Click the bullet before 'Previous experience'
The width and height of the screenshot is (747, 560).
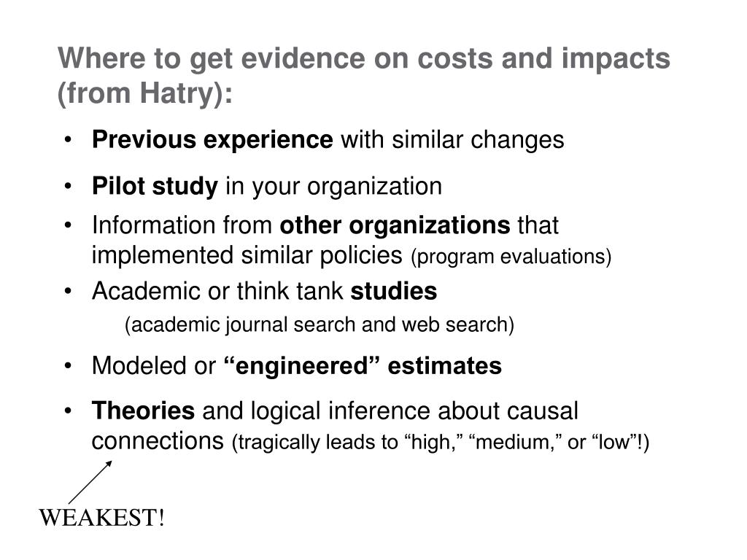tap(68, 140)
